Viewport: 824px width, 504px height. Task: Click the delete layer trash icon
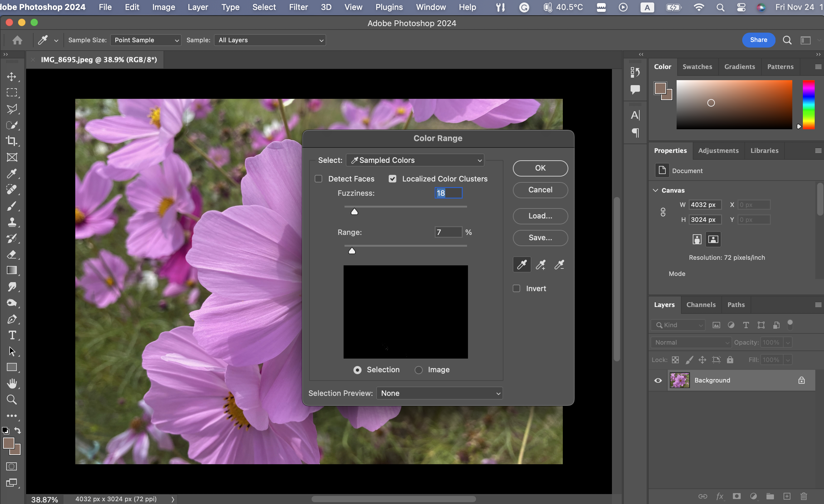pos(803,496)
